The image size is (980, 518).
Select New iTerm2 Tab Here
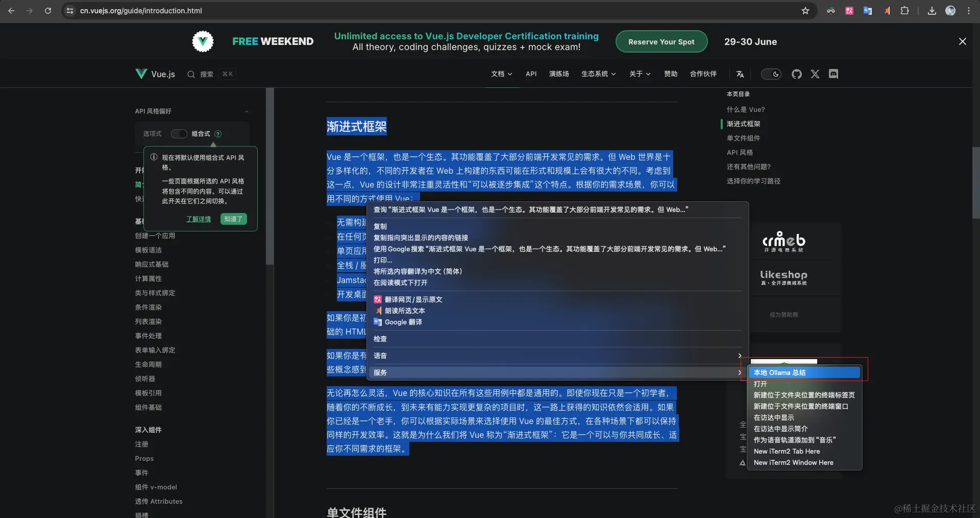(x=804, y=451)
